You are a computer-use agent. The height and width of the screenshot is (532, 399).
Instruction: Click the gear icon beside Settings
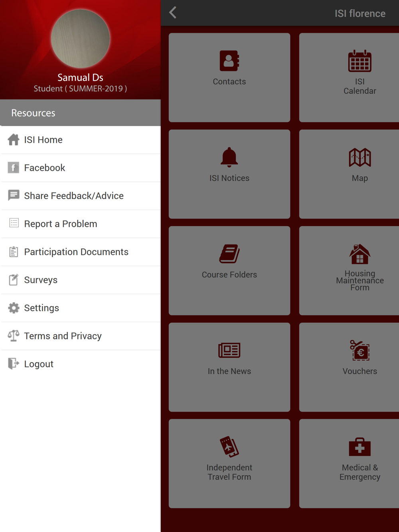point(14,307)
